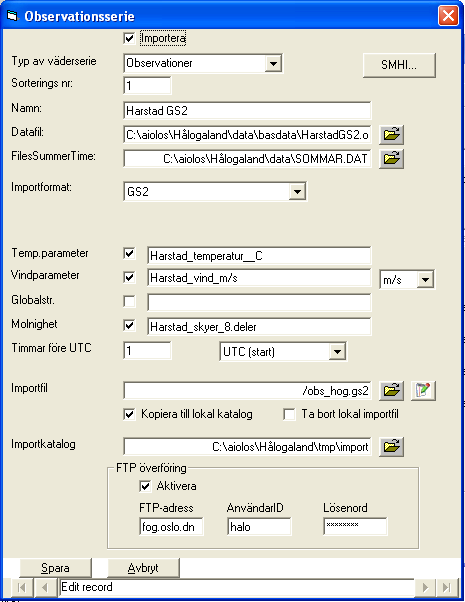Click the edit-document icon beside Importfil

pos(423,391)
